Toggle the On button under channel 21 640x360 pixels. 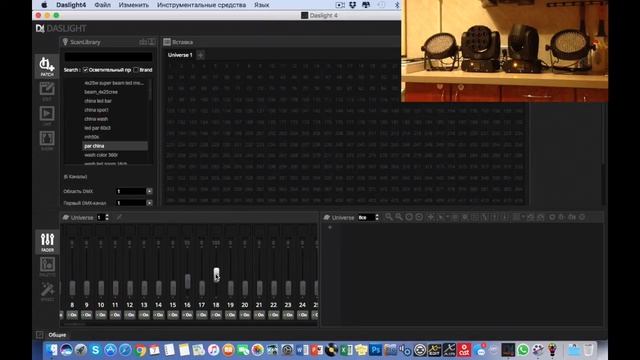259,315
